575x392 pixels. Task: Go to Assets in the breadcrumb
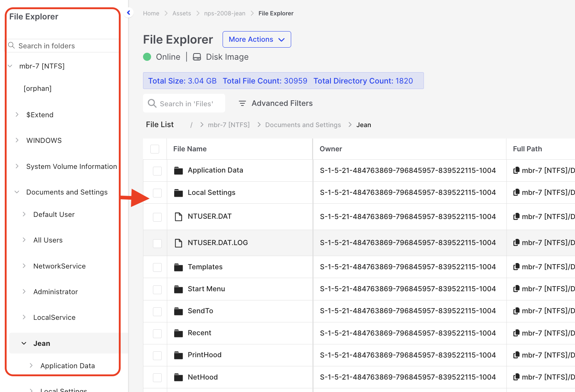[x=182, y=13]
